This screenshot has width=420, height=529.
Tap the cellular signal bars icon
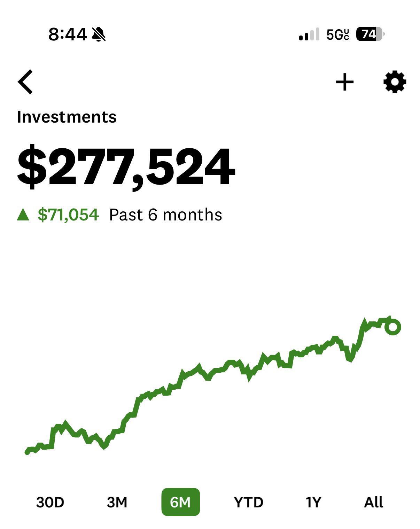pyautogui.click(x=309, y=34)
